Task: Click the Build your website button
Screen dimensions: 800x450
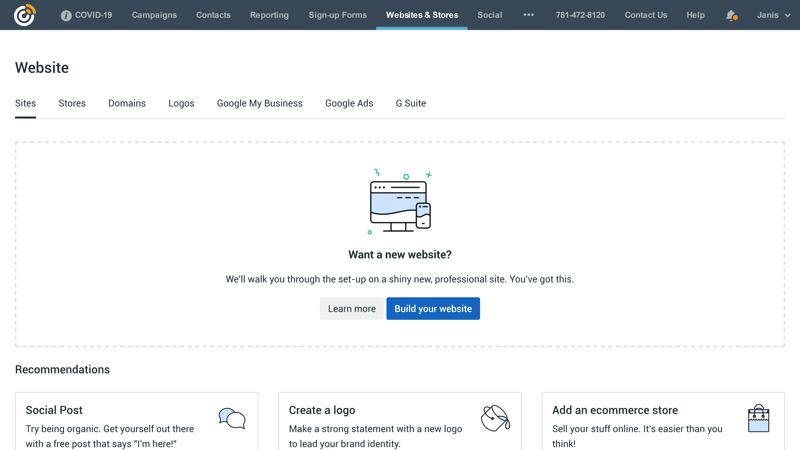Action: pos(433,309)
